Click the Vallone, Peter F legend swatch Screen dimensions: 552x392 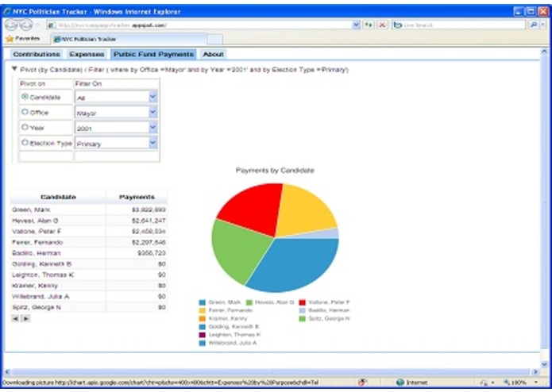(x=302, y=302)
